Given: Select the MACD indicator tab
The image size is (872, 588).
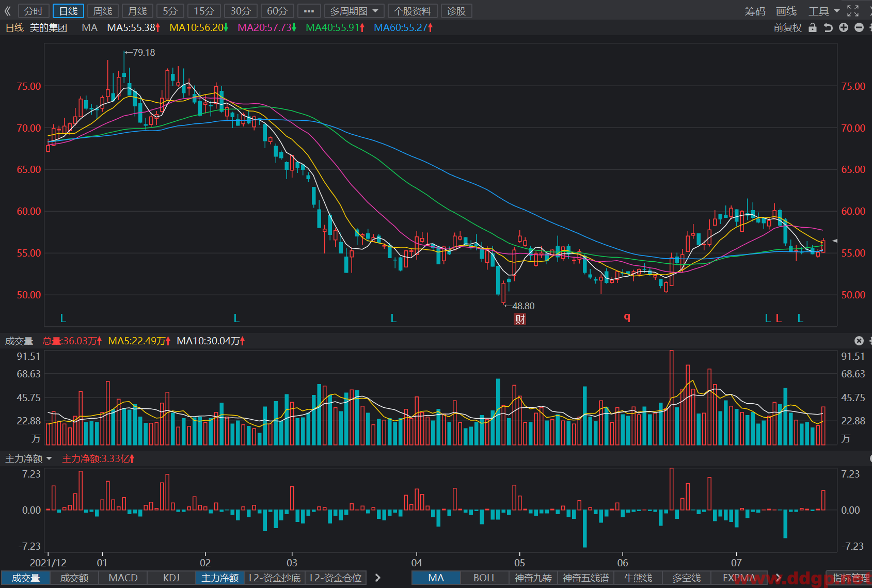Looking at the screenshot, I should [123, 578].
